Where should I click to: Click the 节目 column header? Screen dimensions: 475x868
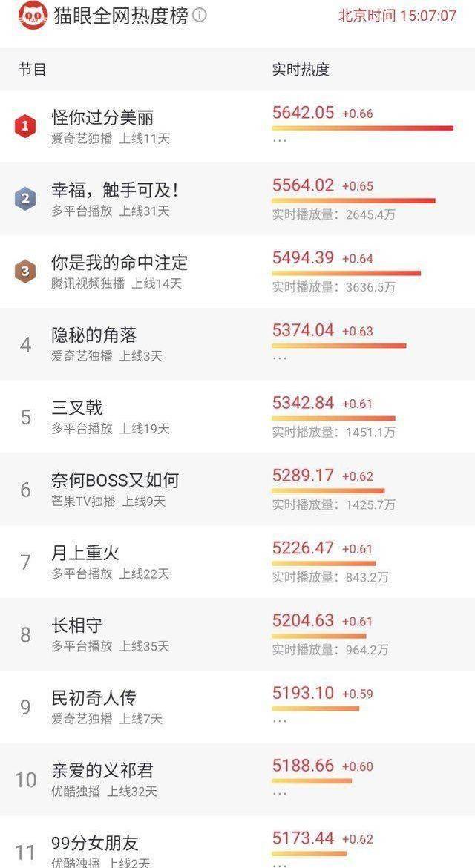coord(33,70)
